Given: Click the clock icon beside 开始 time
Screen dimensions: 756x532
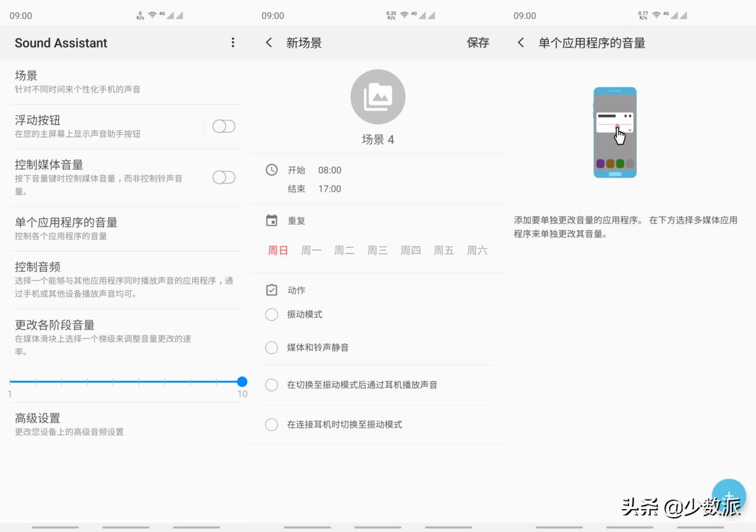Looking at the screenshot, I should click(271, 170).
